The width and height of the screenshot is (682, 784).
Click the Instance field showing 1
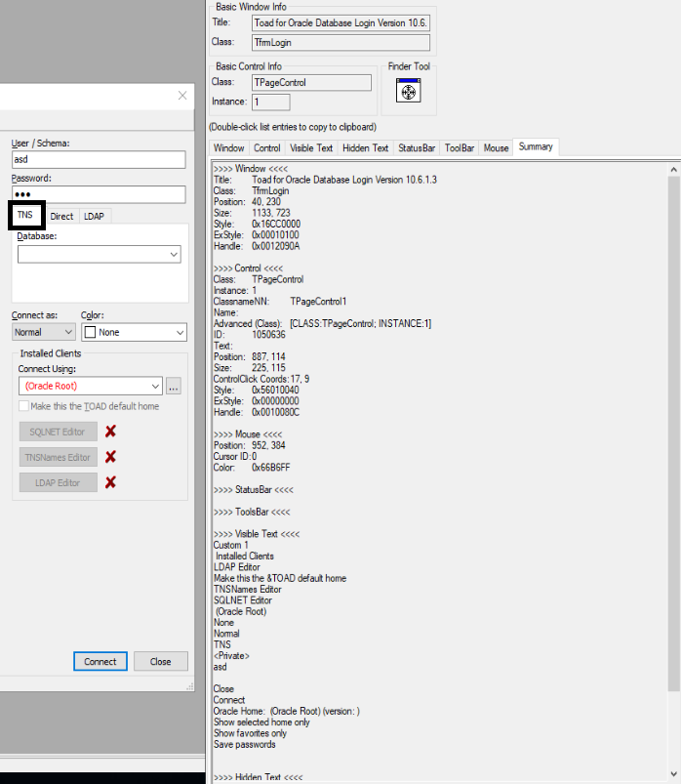pyautogui.click(x=270, y=102)
